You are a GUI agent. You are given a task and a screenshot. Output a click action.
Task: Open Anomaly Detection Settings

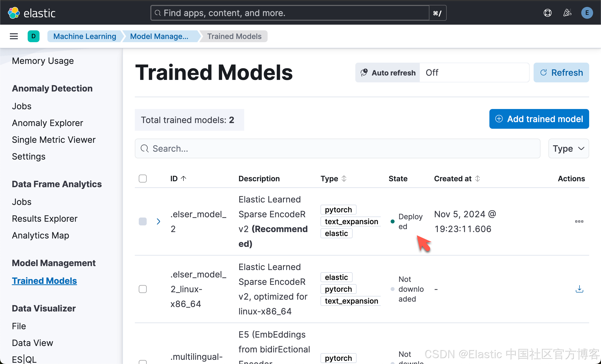tap(29, 156)
